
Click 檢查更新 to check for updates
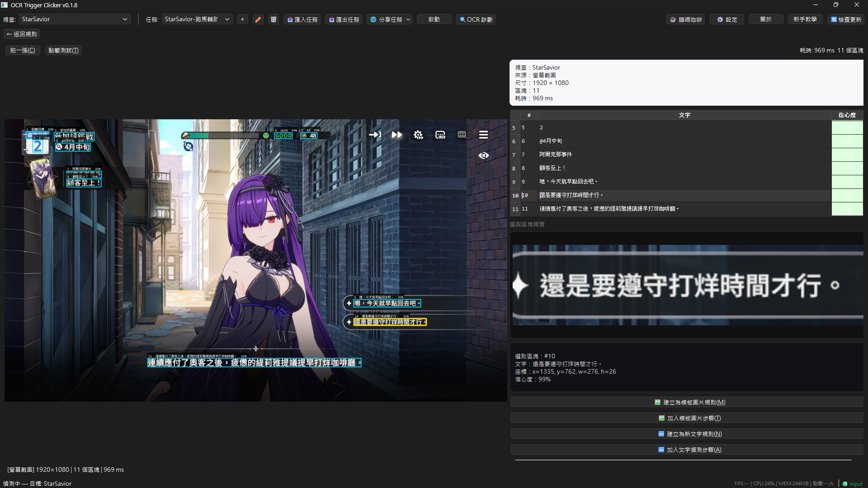[846, 19]
